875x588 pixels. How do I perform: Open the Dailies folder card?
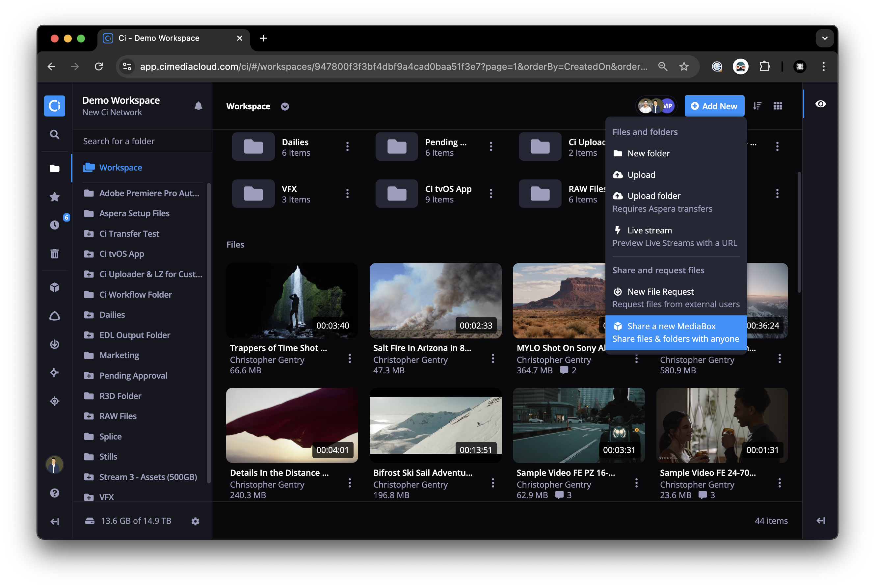(x=292, y=146)
